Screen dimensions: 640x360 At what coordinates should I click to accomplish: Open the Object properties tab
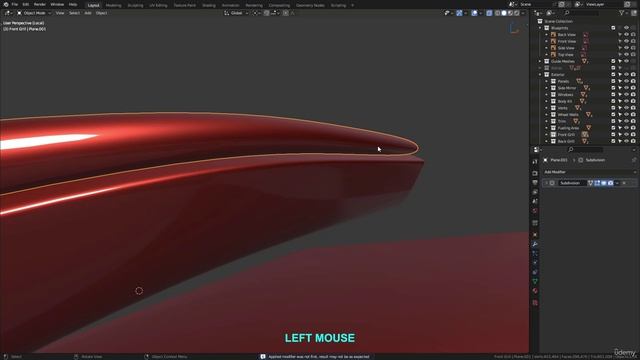535,235
